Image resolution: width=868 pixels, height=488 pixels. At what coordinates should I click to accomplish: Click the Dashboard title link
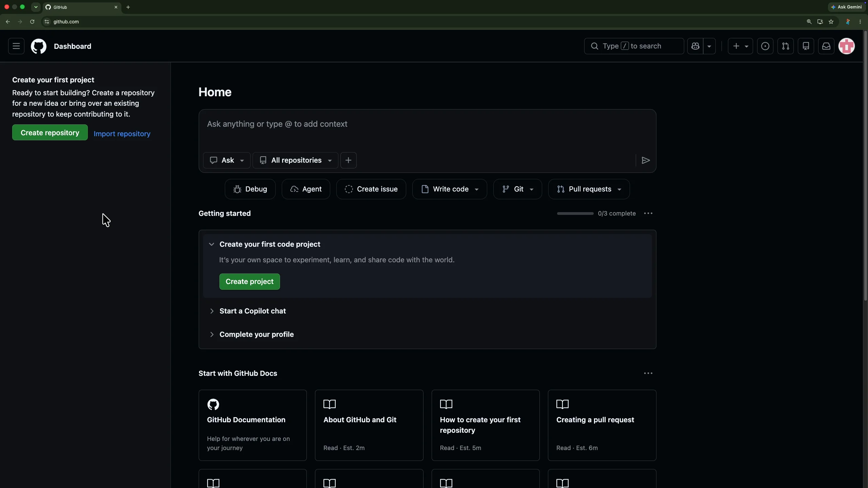73,46
